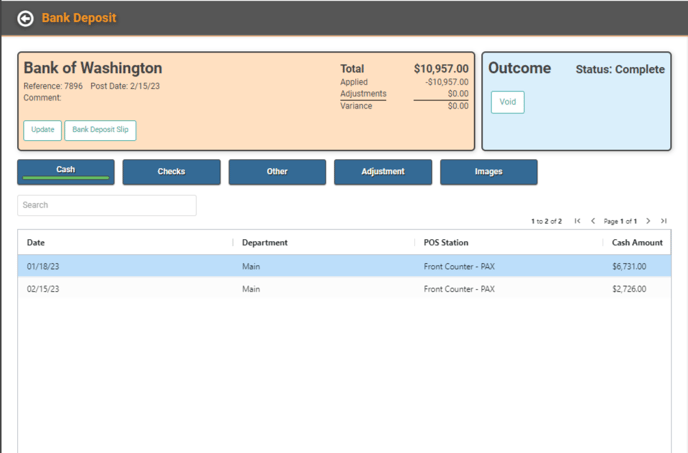Go to previous page of results

[x=593, y=221]
